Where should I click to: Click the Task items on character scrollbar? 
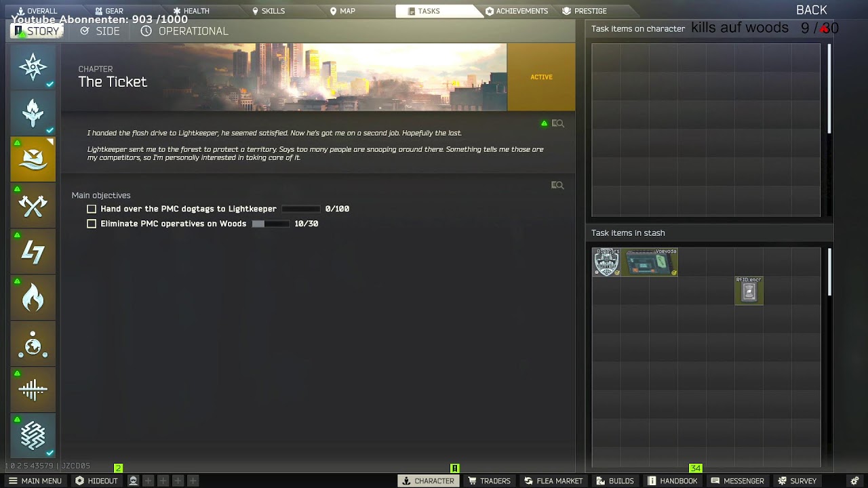(x=829, y=88)
